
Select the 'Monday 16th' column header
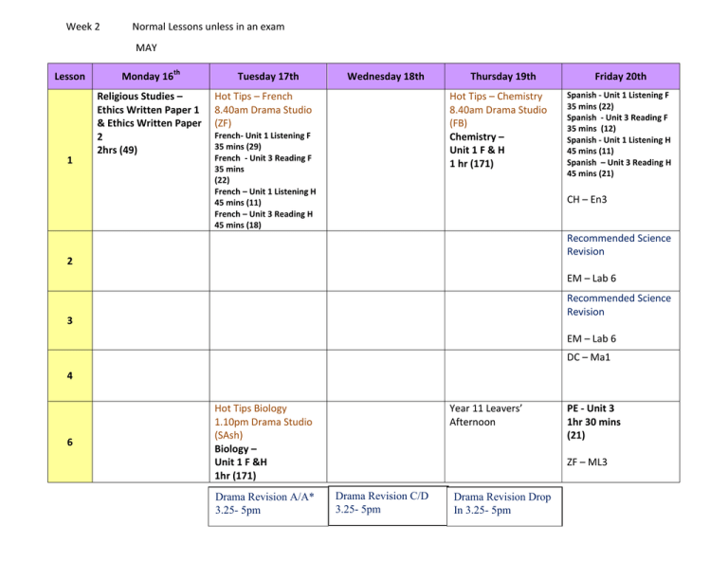click(151, 77)
